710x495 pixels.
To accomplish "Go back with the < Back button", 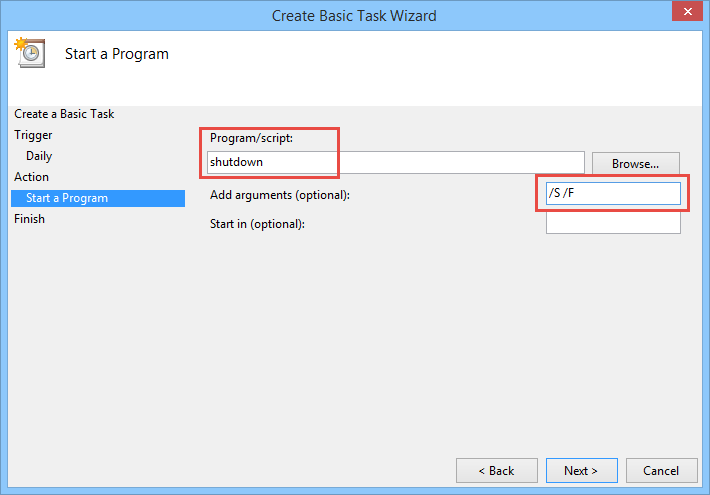I will (x=497, y=471).
